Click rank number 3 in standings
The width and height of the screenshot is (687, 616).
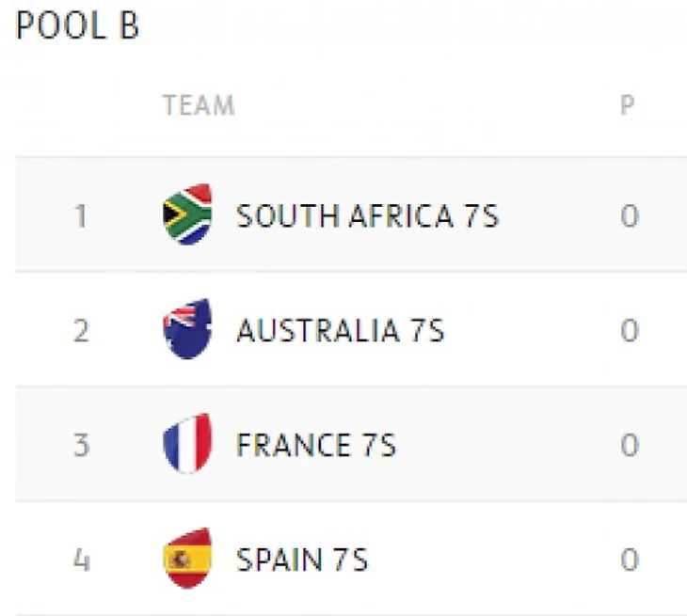81,445
